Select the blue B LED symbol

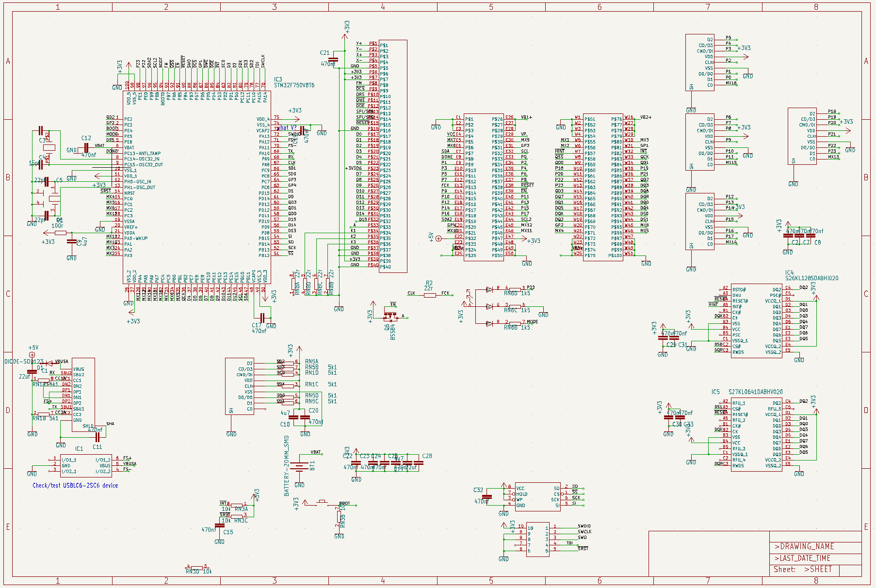point(489,289)
